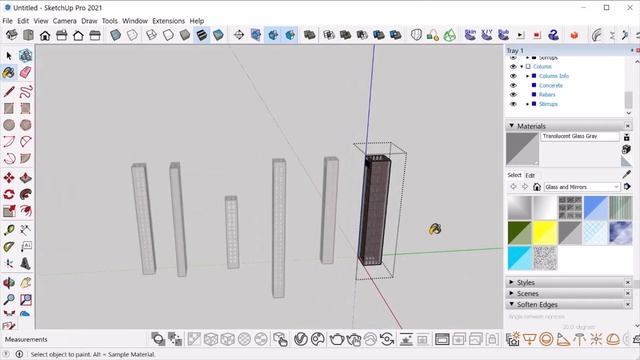Select Rebars in the outliner
The width and height of the screenshot is (640, 360).
click(x=547, y=95)
